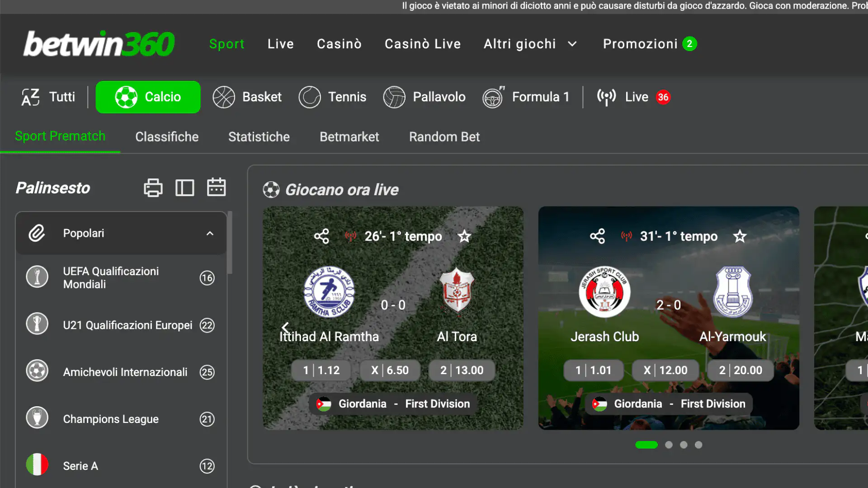868x488 pixels.
Task: Open the Betmarket tab
Action: pos(349,136)
